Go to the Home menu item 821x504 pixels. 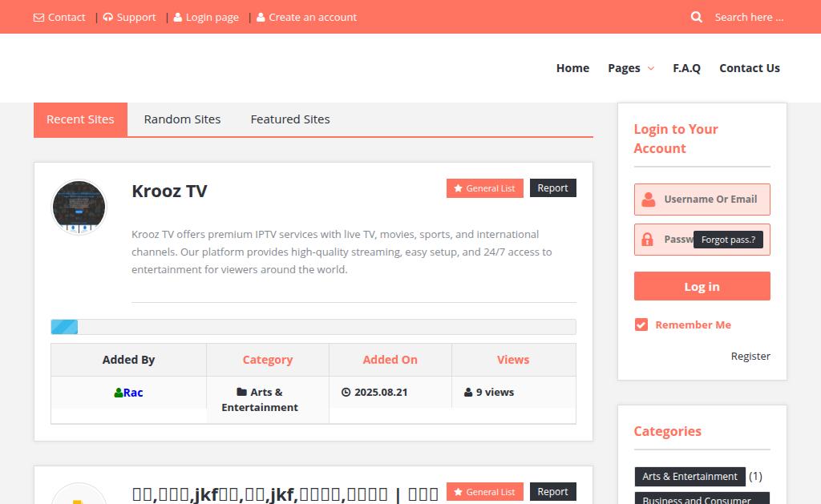tap(572, 68)
